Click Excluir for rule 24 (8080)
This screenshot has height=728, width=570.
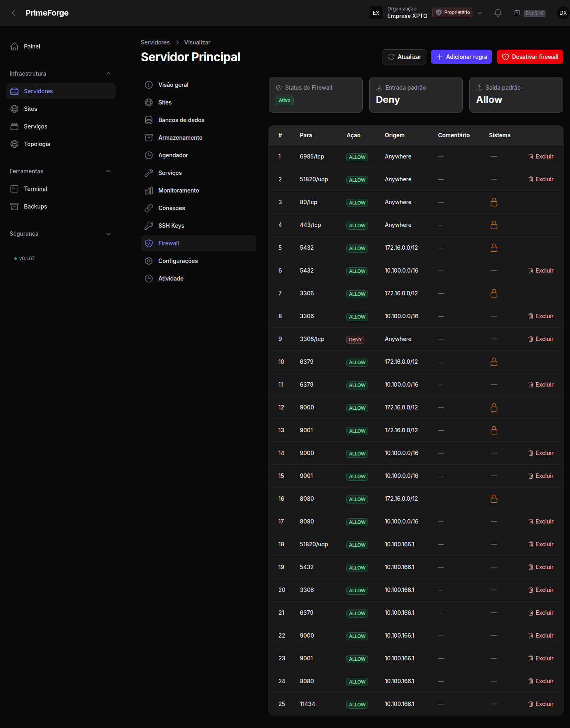pyautogui.click(x=541, y=681)
